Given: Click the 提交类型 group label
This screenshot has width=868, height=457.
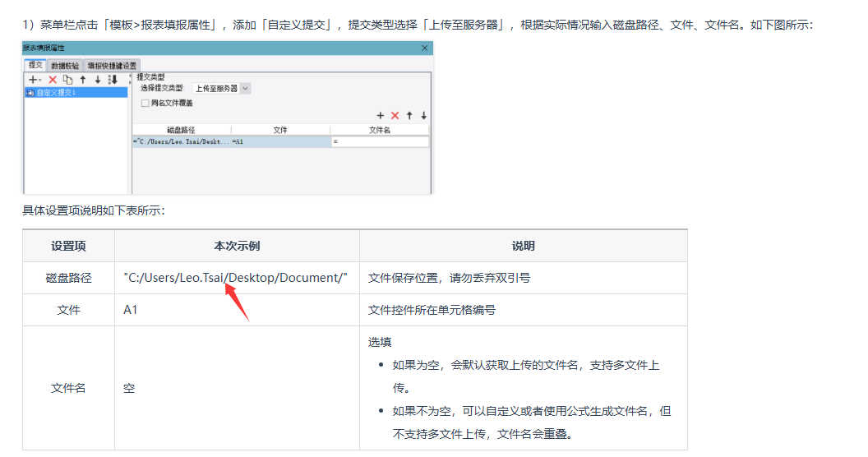Looking at the screenshot, I should pos(150,77).
